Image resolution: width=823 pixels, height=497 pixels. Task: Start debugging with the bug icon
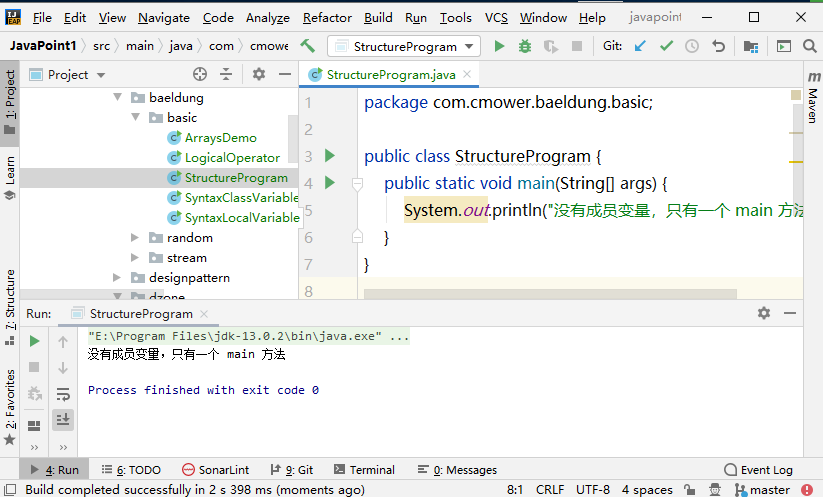click(x=524, y=47)
